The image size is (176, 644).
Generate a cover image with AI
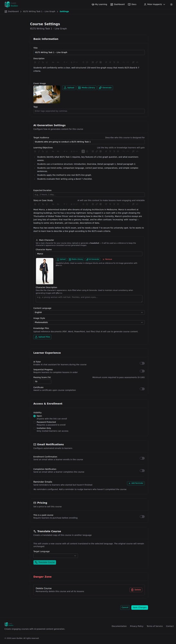105,88
